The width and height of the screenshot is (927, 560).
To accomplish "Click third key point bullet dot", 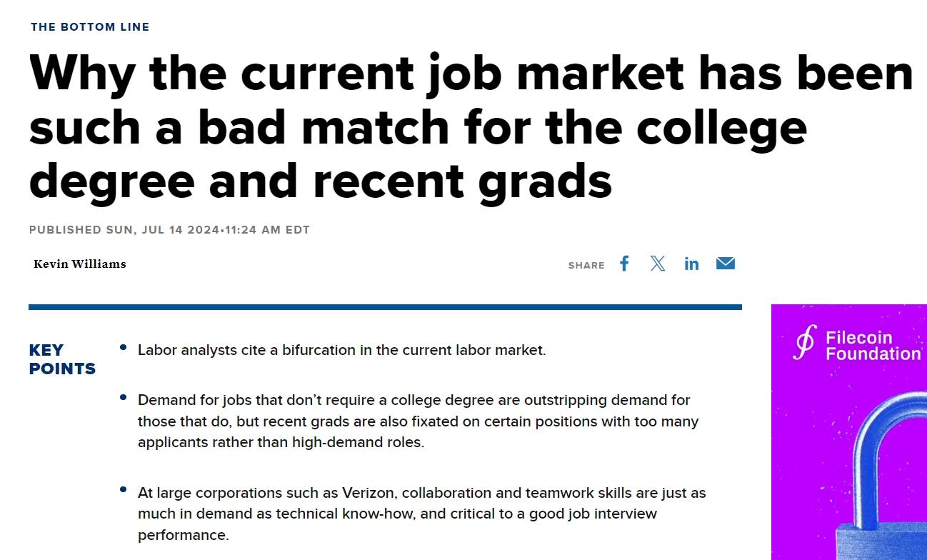I will point(124,490).
